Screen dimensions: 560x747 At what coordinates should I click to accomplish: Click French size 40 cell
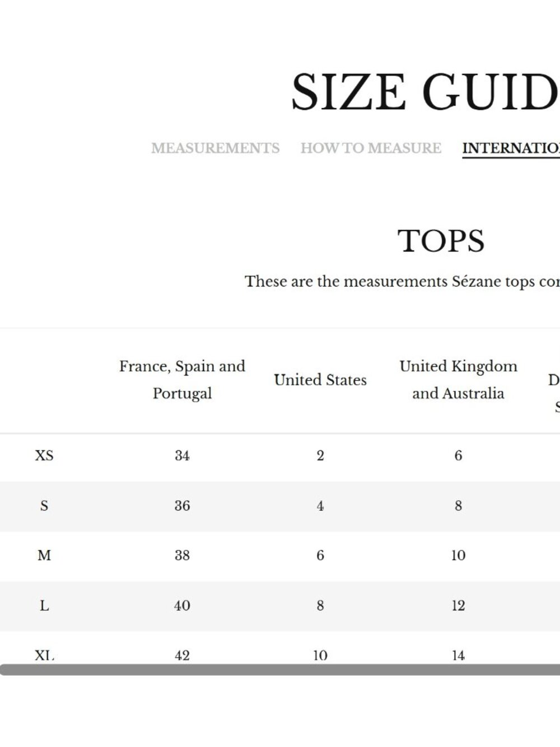coord(182,606)
